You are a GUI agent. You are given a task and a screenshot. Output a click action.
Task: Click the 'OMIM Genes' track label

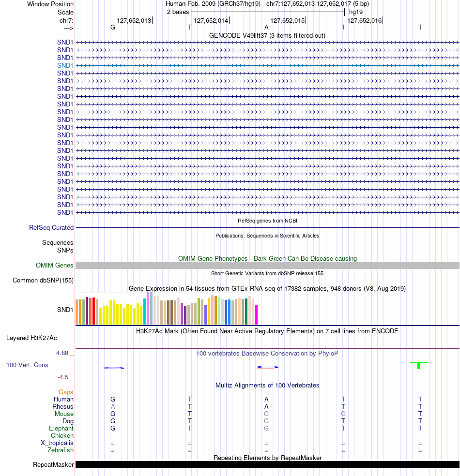click(x=54, y=265)
